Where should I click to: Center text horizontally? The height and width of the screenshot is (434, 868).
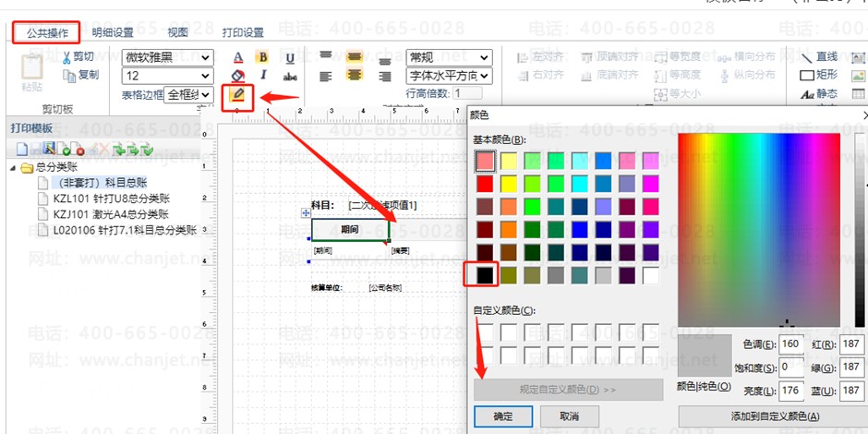tap(355, 75)
